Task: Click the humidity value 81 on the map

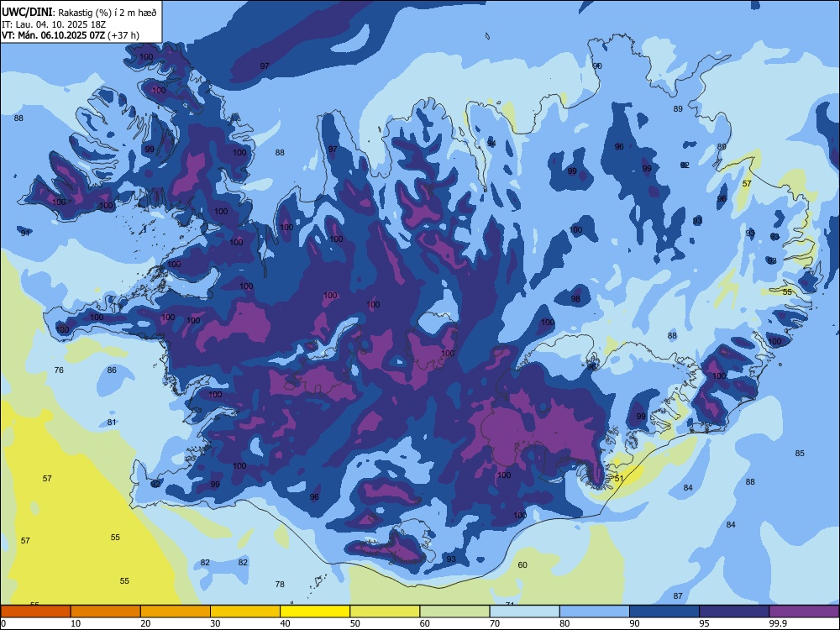Action: click(x=112, y=423)
